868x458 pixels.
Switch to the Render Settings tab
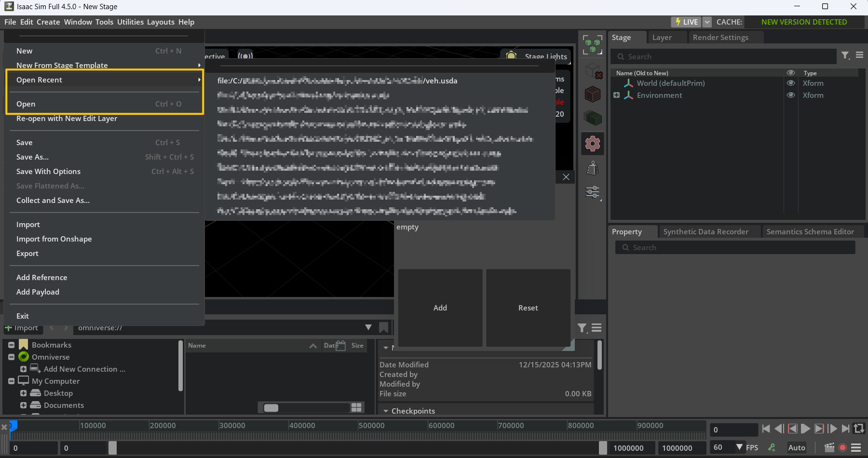point(720,38)
